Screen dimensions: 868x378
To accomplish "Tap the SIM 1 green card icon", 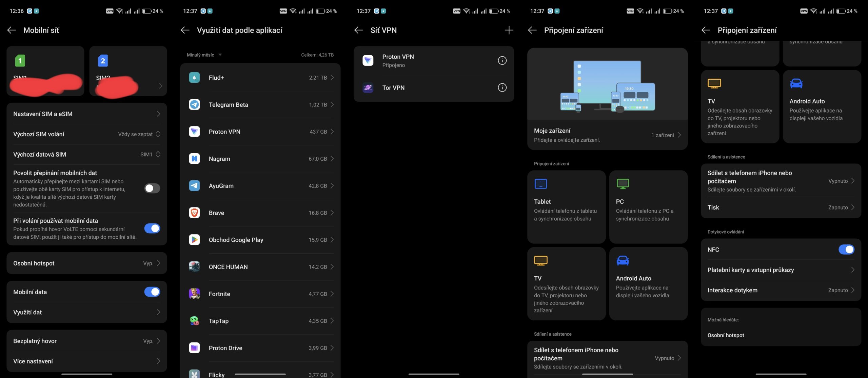I will (x=20, y=61).
